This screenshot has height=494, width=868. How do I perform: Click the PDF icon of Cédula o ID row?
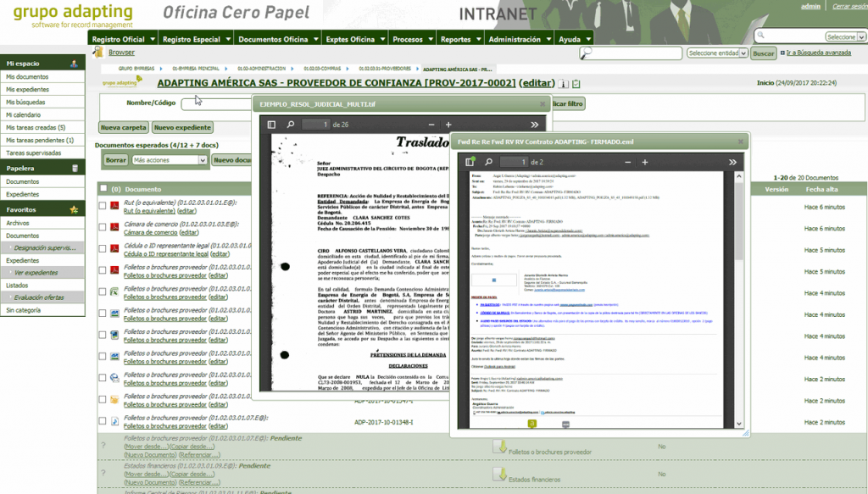pos(114,248)
